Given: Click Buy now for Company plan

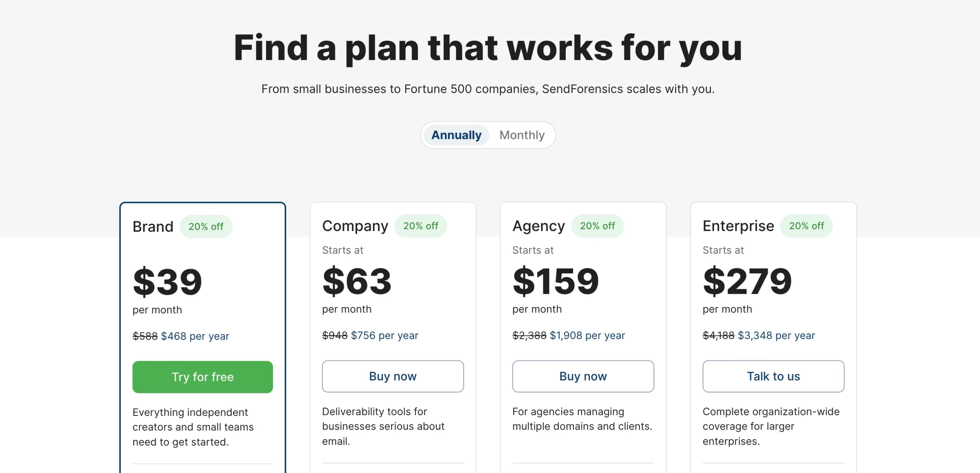Looking at the screenshot, I should [x=392, y=376].
